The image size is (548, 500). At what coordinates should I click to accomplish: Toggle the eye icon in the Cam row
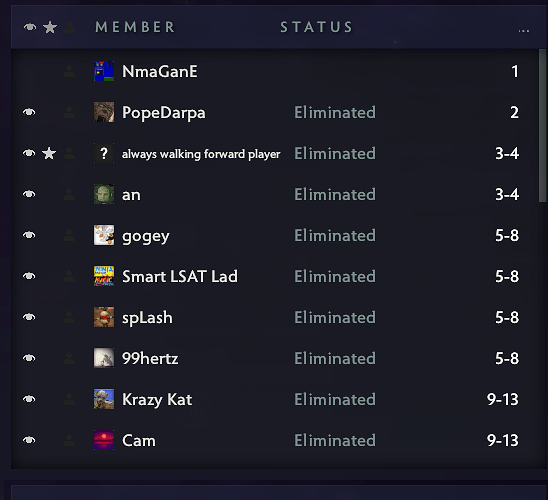click(29, 440)
